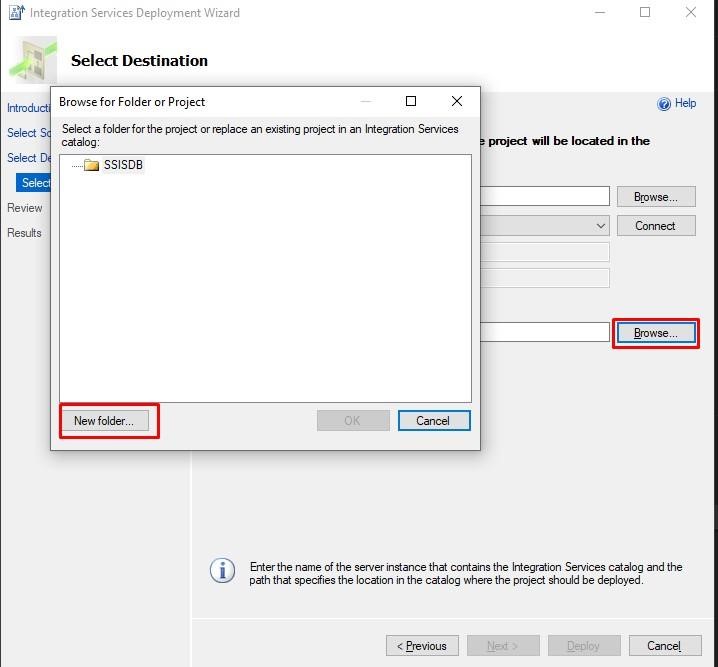Click the information icon beside the description text
The image size is (718, 667).
click(x=221, y=571)
